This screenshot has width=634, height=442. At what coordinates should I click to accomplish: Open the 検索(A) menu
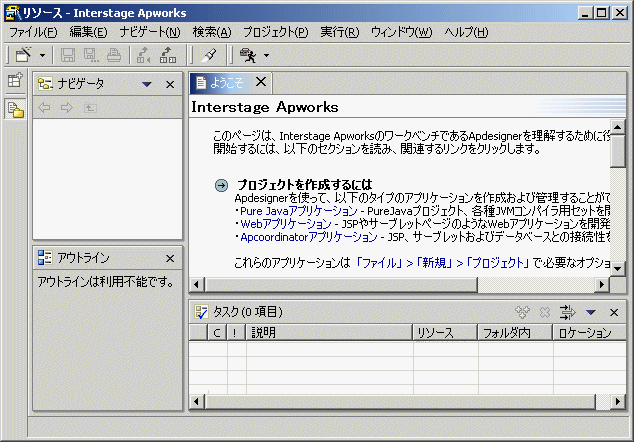point(212,32)
